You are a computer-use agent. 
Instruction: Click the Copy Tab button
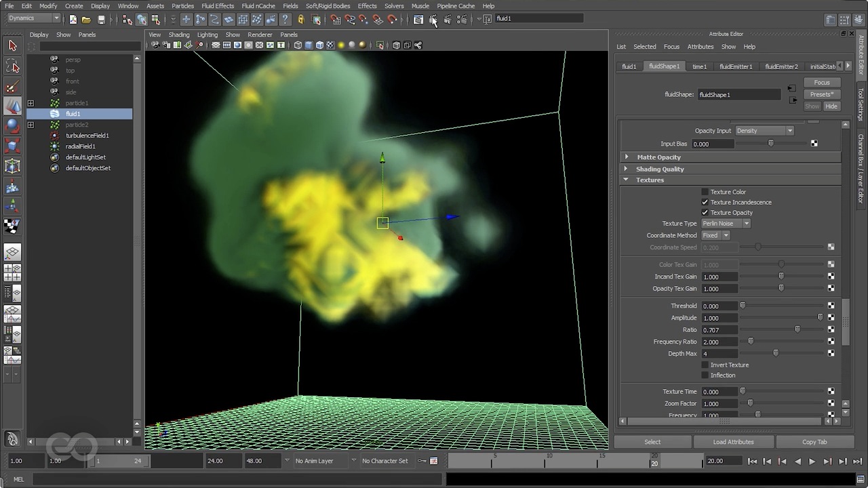click(x=814, y=441)
